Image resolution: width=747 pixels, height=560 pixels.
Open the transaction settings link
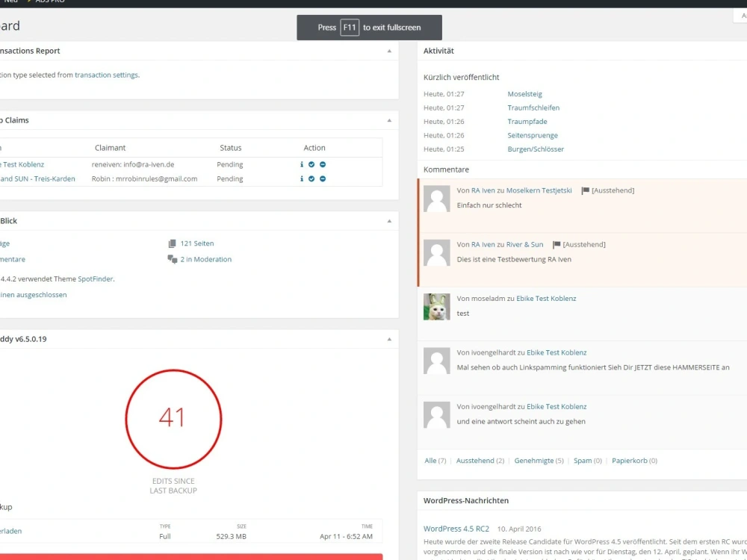click(106, 75)
